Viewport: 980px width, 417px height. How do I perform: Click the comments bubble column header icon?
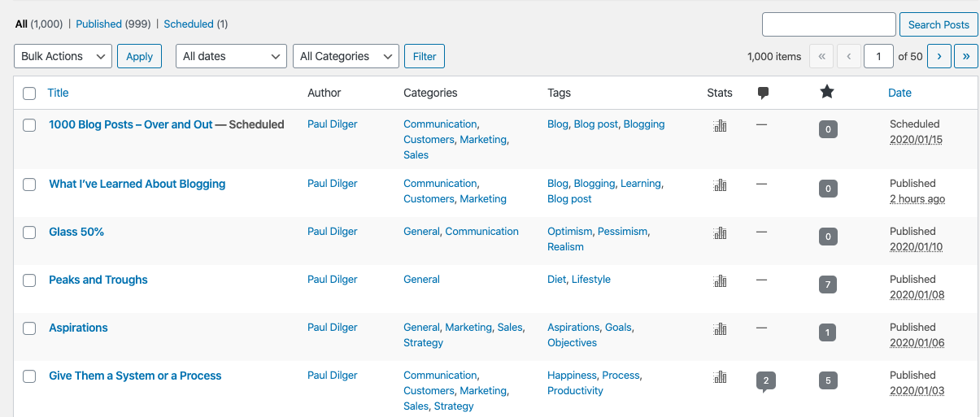click(763, 93)
